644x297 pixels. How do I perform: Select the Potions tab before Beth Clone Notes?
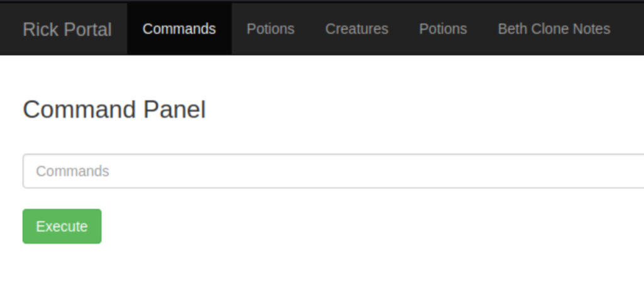pos(443,29)
